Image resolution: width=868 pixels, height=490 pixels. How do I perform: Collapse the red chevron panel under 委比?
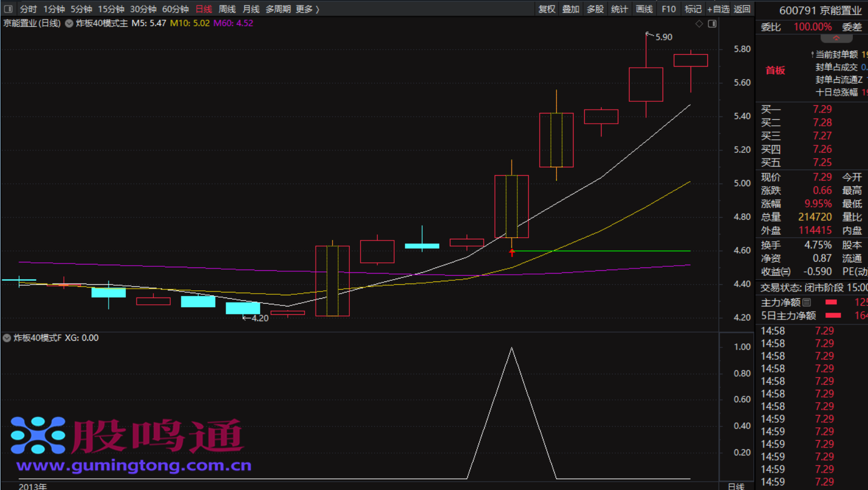tap(836, 38)
